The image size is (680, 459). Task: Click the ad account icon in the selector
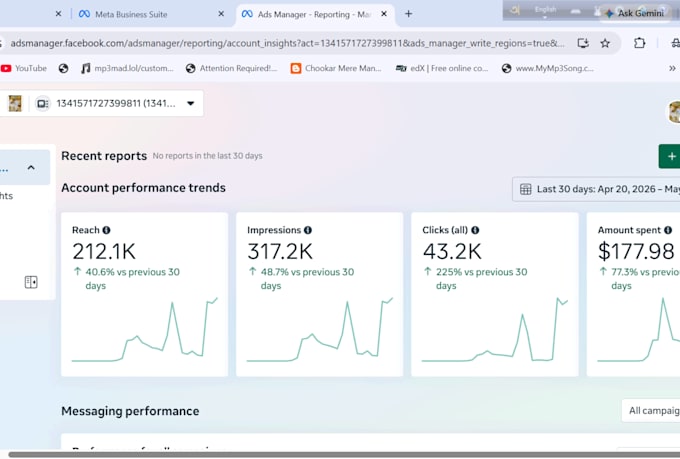point(42,104)
